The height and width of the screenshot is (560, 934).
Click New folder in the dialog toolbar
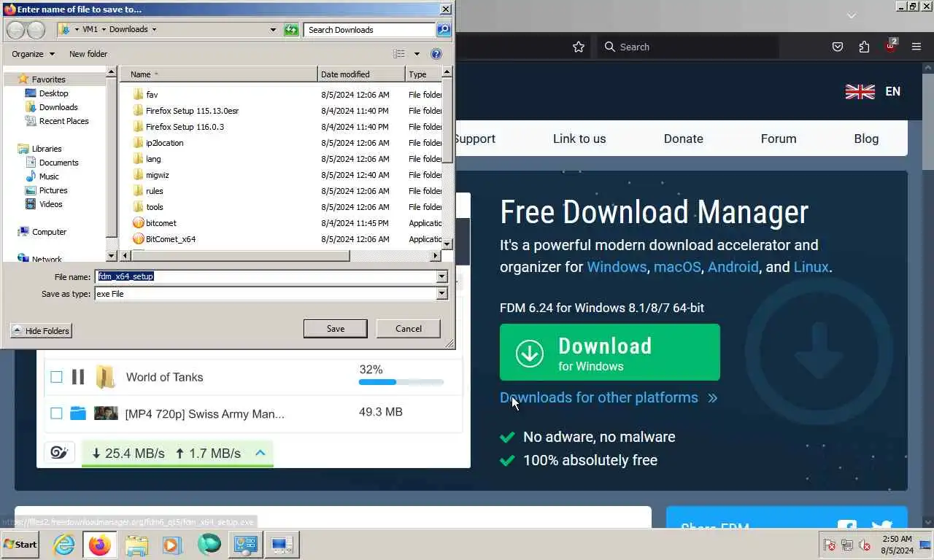click(x=88, y=54)
